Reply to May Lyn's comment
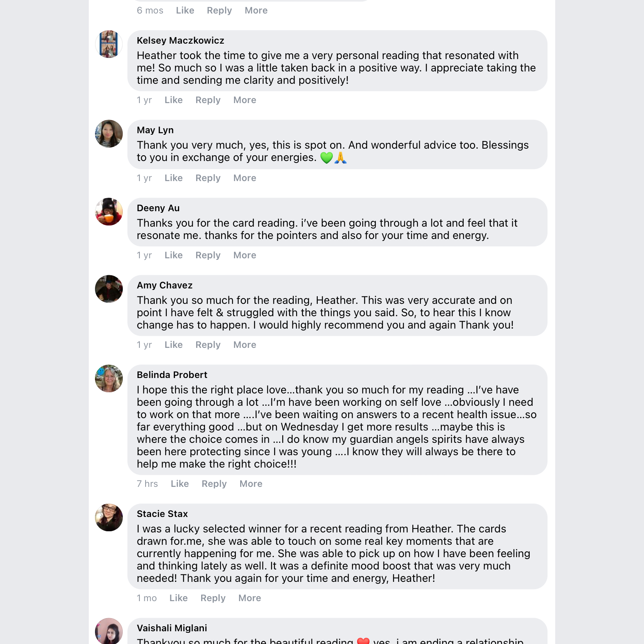The width and height of the screenshot is (644, 644). pyautogui.click(x=208, y=178)
